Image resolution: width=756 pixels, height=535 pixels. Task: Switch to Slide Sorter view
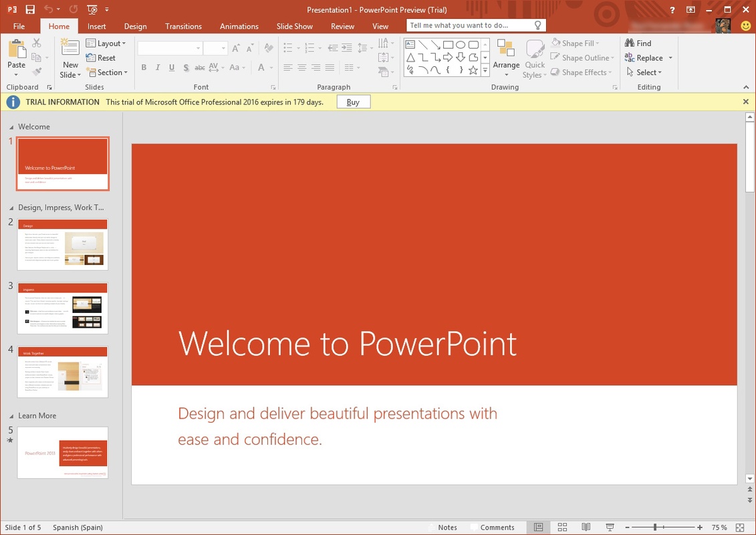(x=562, y=528)
